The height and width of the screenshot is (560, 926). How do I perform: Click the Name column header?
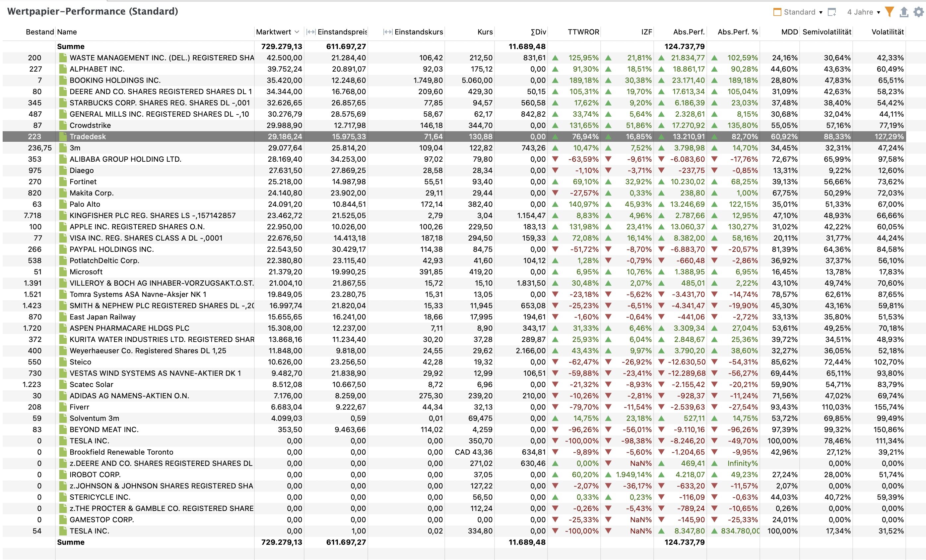tap(67, 32)
